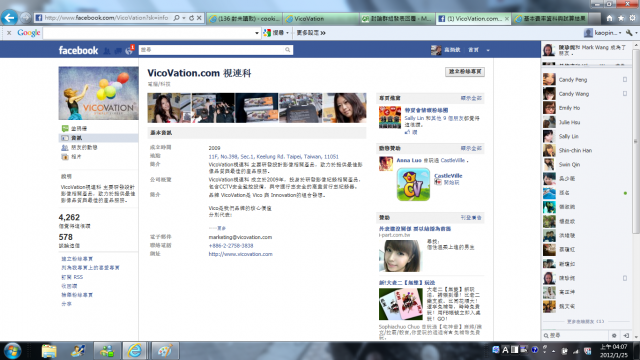The width and height of the screenshot is (640, 360).
Task: Open the Keelung Rd. Taipei address link
Action: (x=273, y=157)
